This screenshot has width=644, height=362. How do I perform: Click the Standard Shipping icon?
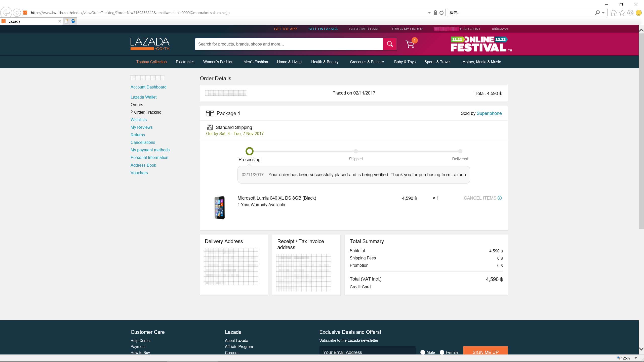tap(210, 127)
